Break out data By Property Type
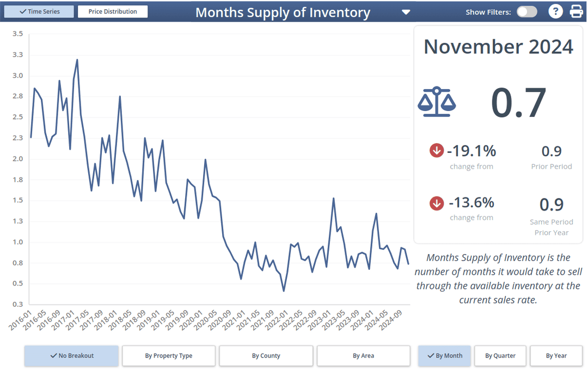Screen dimensions: 588x371 [168, 355]
